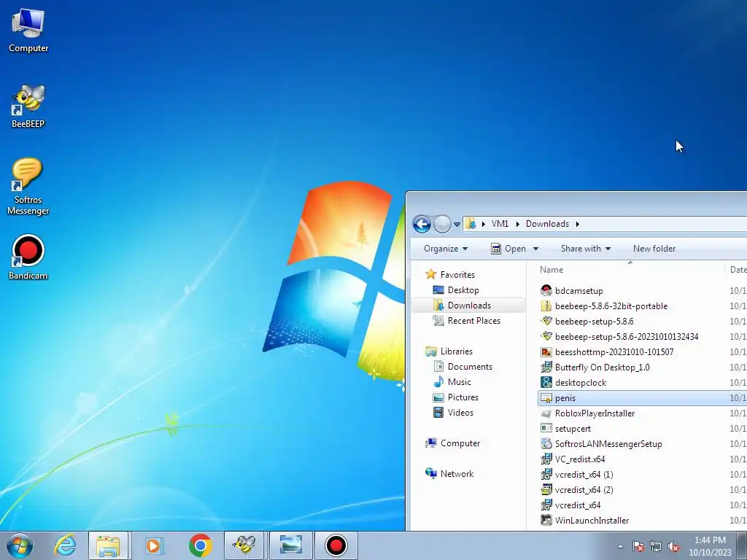Screen dimensions: 747x560
Task: Open the Windows Start menu
Action: click(x=20, y=545)
